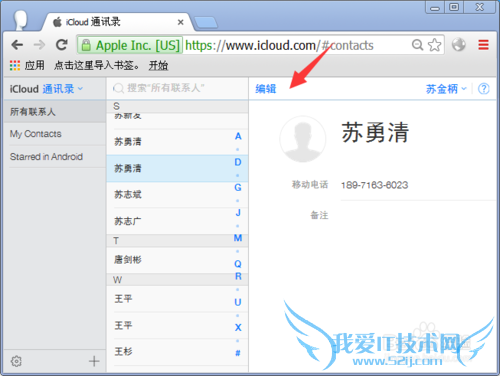
Task: Jump to letter U in index
Action: (238, 302)
